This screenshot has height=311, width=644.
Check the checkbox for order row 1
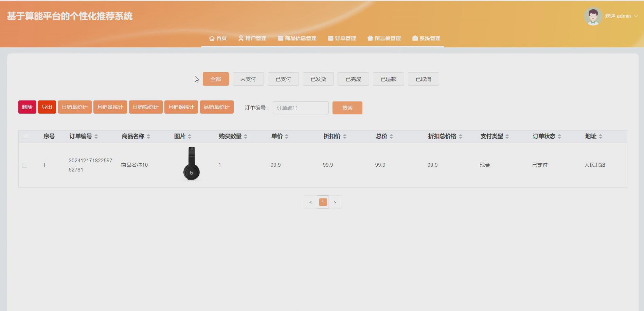pos(25,165)
